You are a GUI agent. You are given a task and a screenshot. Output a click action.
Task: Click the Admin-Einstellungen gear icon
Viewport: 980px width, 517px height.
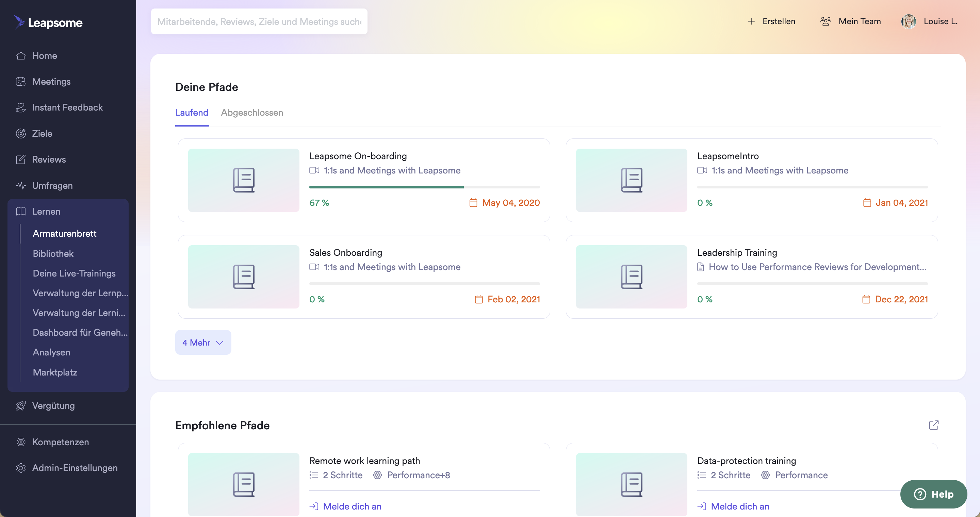coord(21,468)
